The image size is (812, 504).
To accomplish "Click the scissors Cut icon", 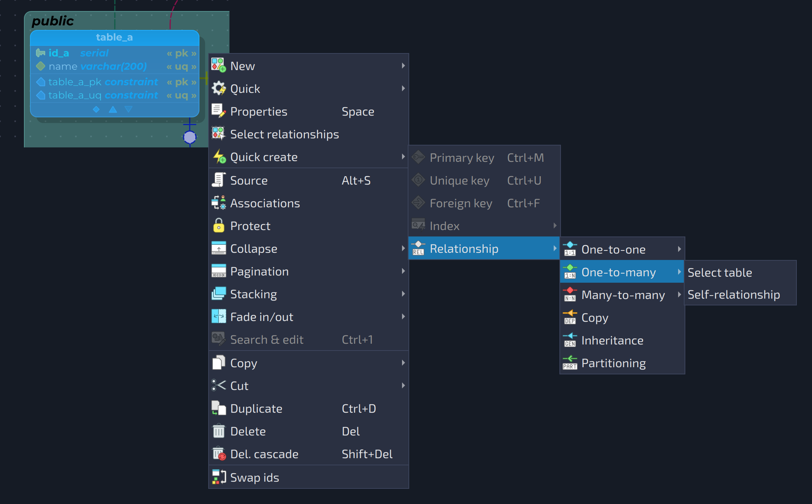I will click(219, 385).
